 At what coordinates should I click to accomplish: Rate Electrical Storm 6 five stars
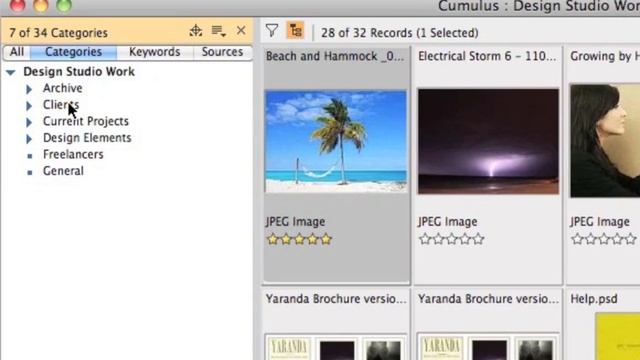[478, 239]
